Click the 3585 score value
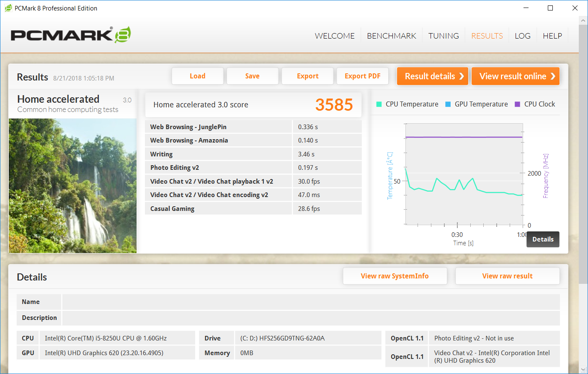The height and width of the screenshot is (374, 588). pyautogui.click(x=334, y=105)
